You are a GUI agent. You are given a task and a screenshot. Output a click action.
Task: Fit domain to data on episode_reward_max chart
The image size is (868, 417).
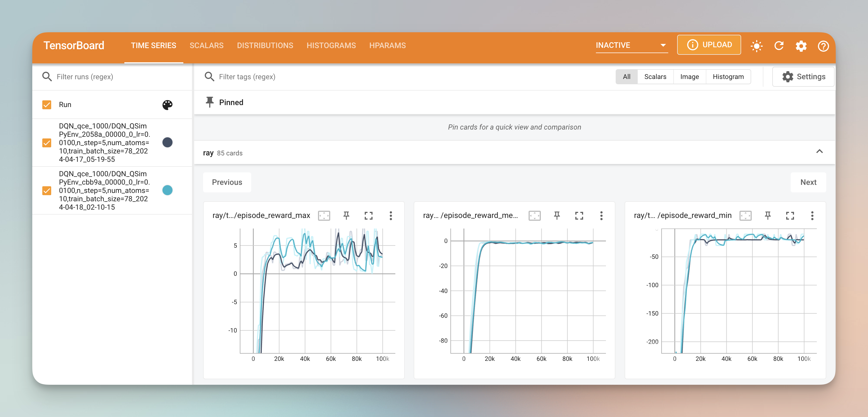pos(324,215)
